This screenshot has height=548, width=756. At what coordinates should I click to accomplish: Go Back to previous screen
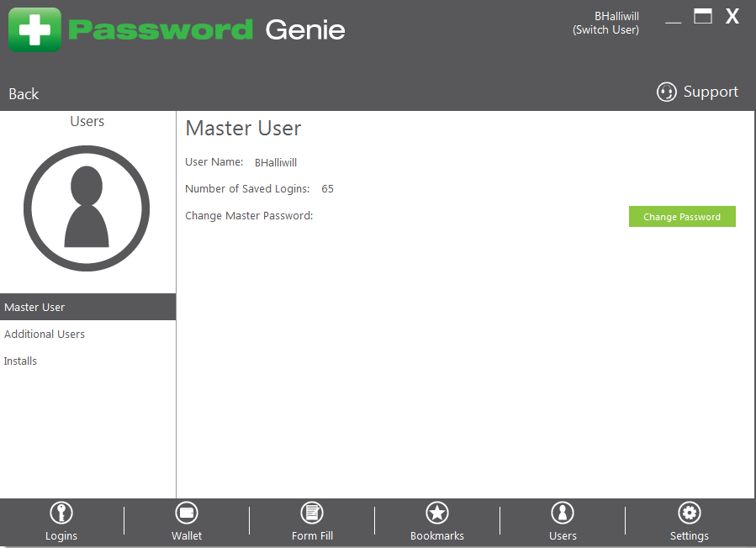point(24,94)
